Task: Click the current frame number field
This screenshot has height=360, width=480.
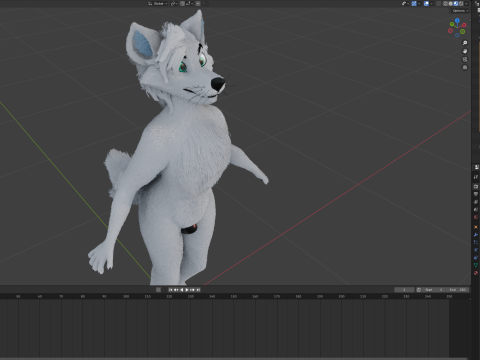Action: [404, 290]
